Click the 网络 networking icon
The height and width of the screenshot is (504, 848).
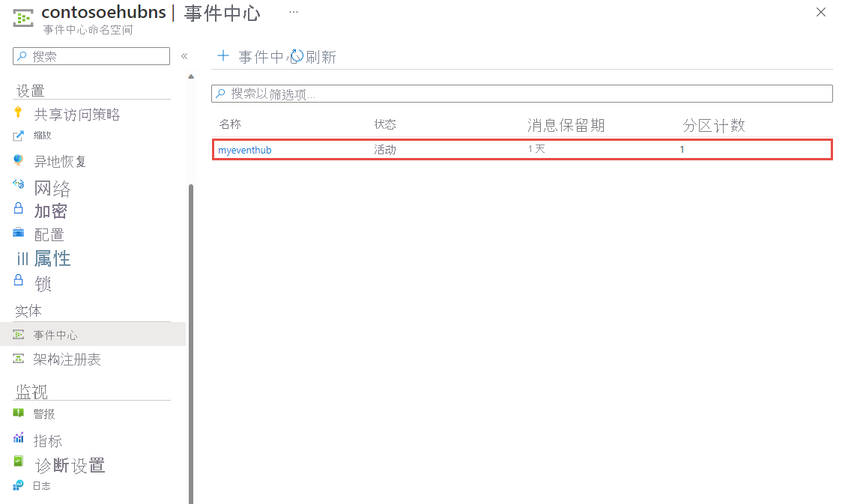19,184
